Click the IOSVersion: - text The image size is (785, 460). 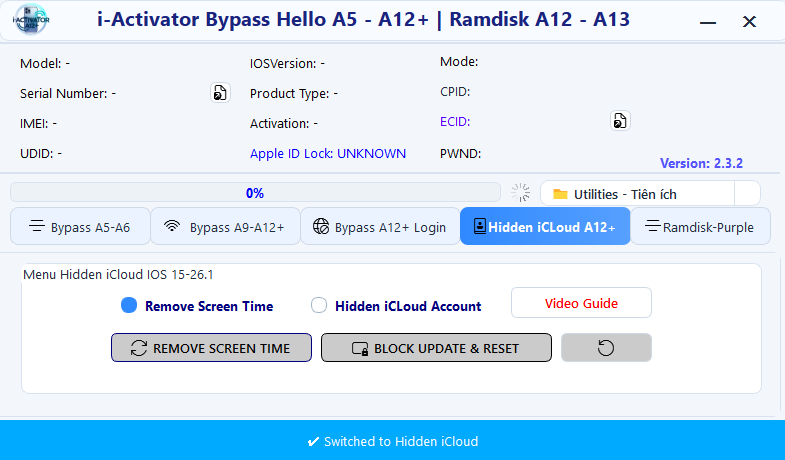click(287, 64)
